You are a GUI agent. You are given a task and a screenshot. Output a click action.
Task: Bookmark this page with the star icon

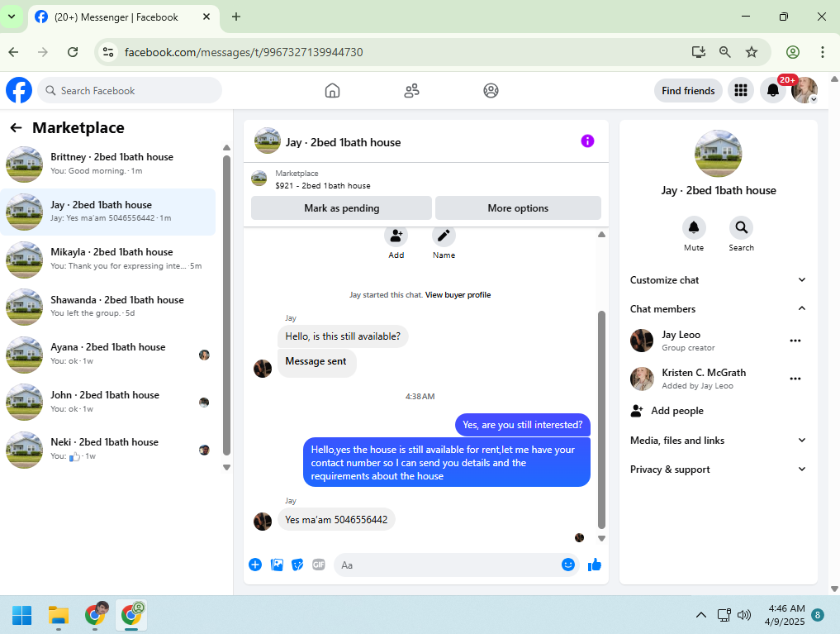[752, 52]
